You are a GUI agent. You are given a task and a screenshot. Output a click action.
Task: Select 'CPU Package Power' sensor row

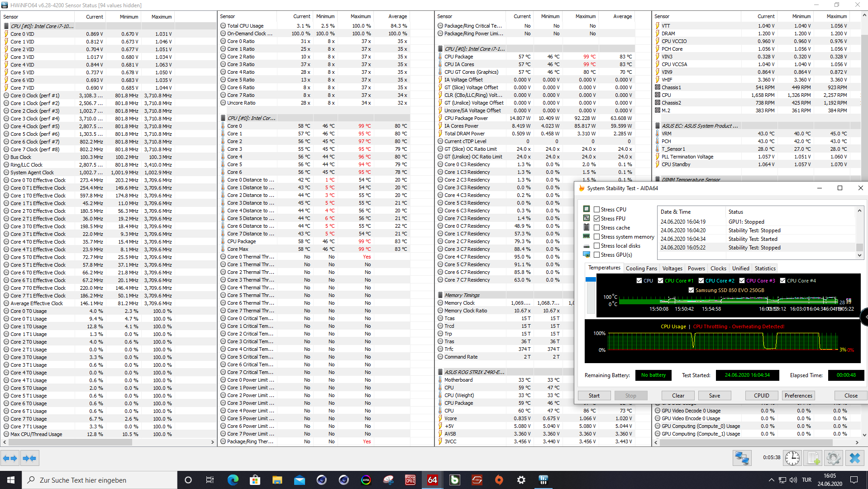click(535, 118)
